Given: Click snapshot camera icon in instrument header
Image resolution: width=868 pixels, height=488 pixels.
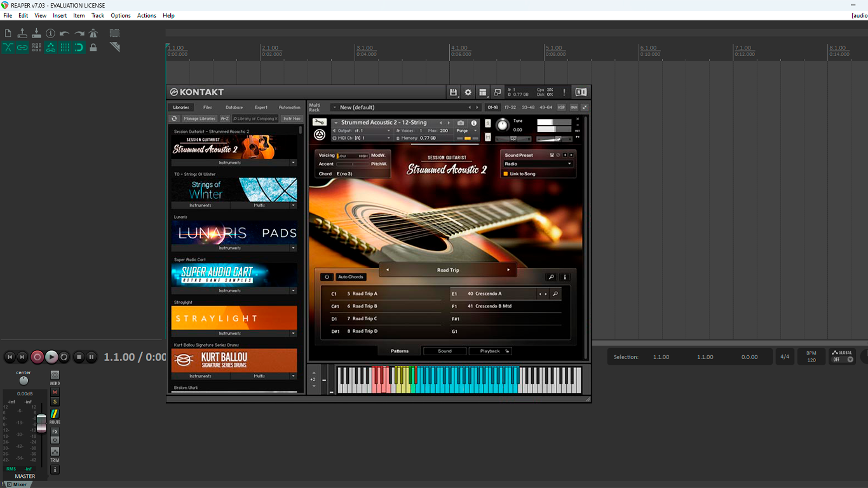Looking at the screenshot, I should [x=461, y=123].
